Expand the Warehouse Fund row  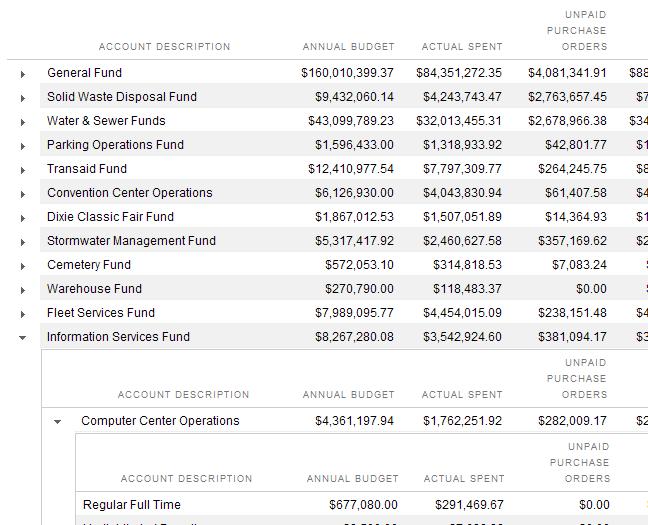pos(23,290)
